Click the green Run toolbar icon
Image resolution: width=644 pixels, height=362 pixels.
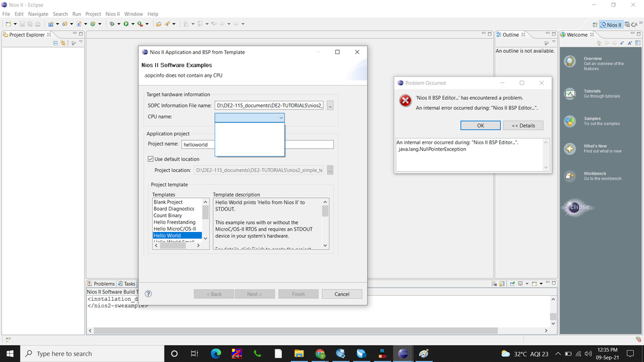point(126,24)
